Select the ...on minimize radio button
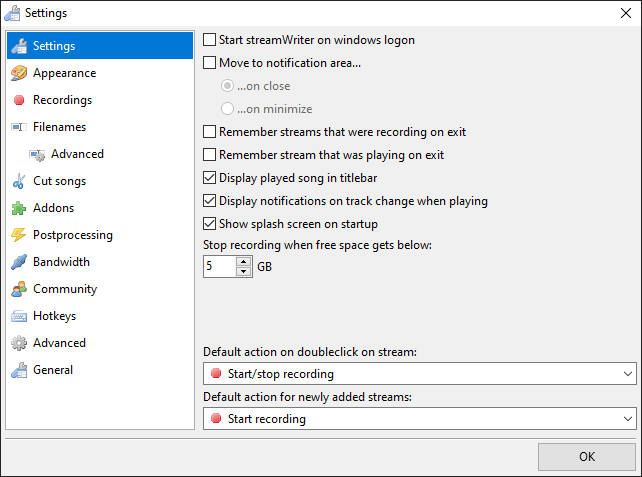Image resolution: width=642 pixels, height=477 pixels. (227, 109)
